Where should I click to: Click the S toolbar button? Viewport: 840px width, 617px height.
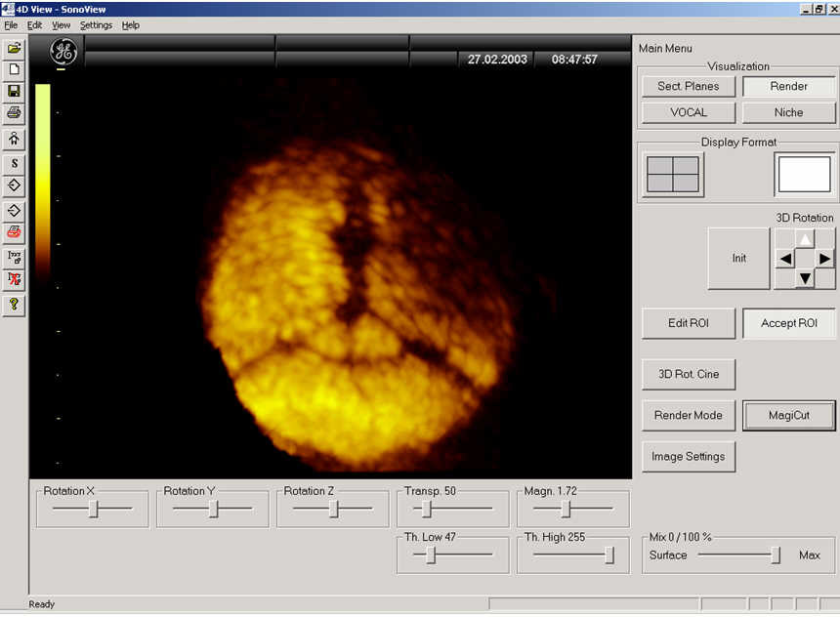coord(14,163)
